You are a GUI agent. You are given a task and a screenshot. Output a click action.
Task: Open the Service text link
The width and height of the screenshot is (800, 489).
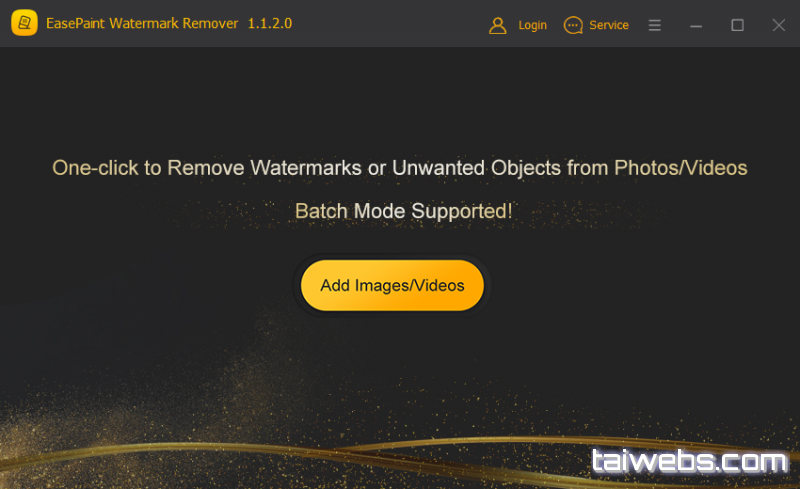pos(609,25)
